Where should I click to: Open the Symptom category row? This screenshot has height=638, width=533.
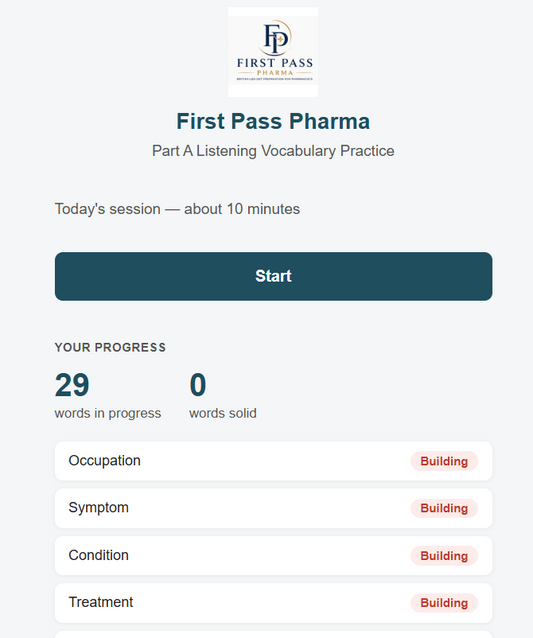[273, 508]
